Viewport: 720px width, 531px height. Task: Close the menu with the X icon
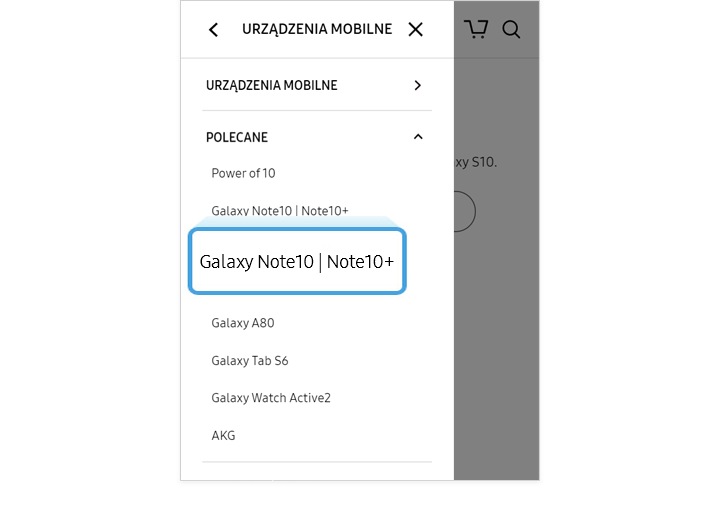pyautogui.click(x=416, y=29)
